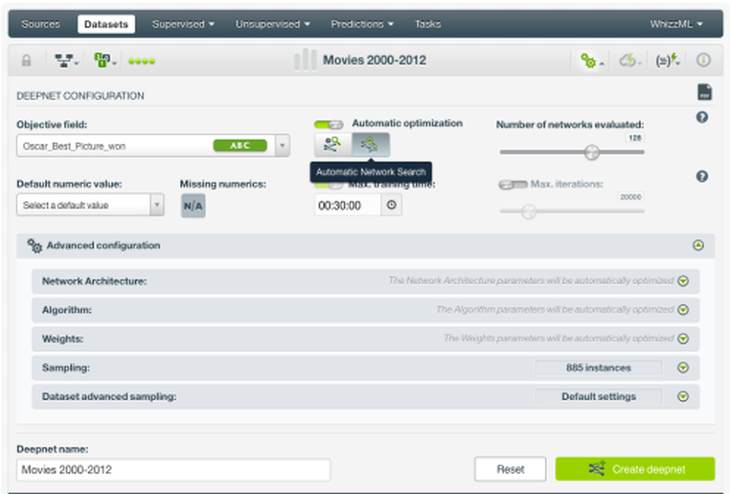
Task: Open the Sources tab
Action: [x=41, y=24]
